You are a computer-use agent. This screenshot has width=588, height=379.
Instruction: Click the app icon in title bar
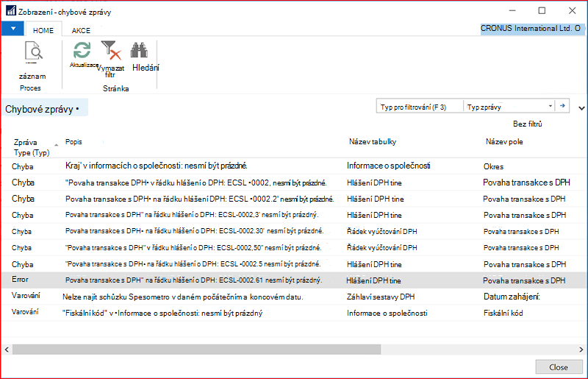[11, 11]
